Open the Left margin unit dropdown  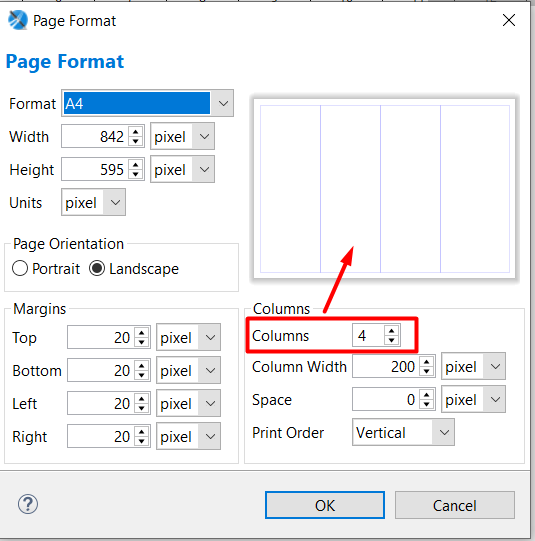[210, 403]
